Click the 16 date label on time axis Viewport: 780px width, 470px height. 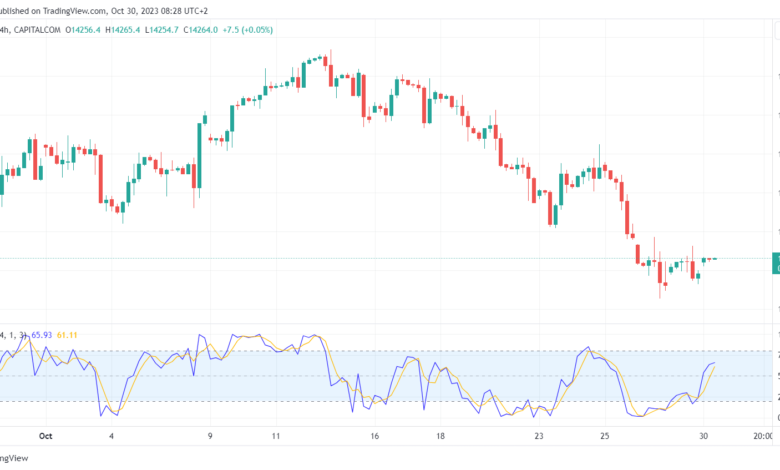375,436
